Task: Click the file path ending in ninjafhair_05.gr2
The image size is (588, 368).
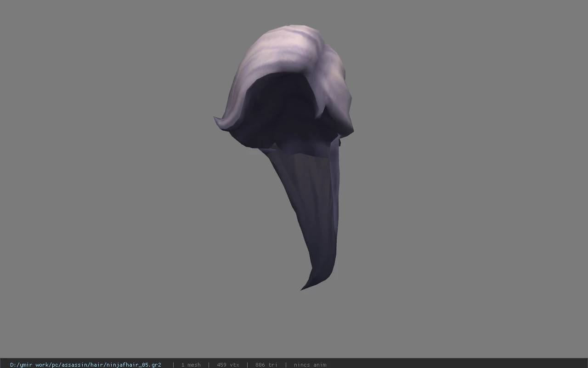Action: coord(85,365)
